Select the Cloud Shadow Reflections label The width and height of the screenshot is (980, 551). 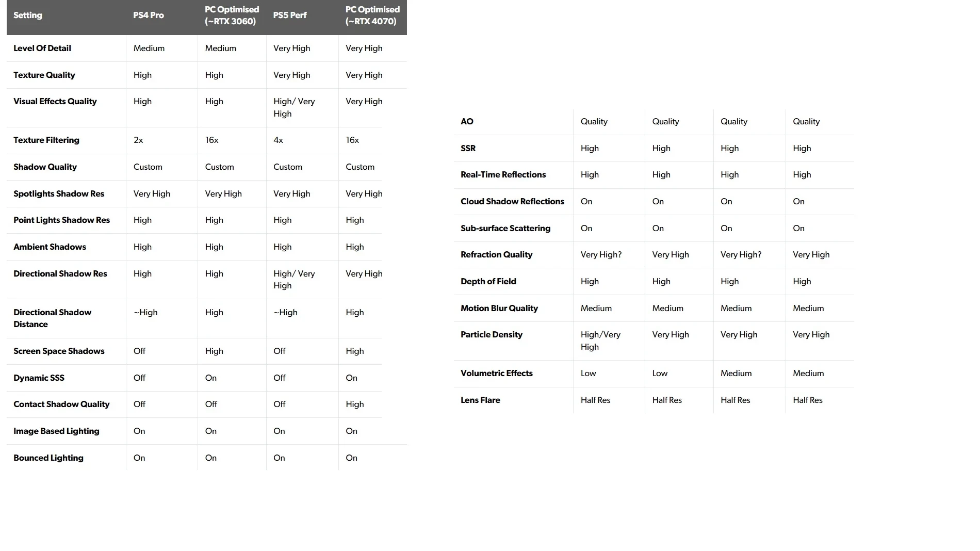pos(512,202)
